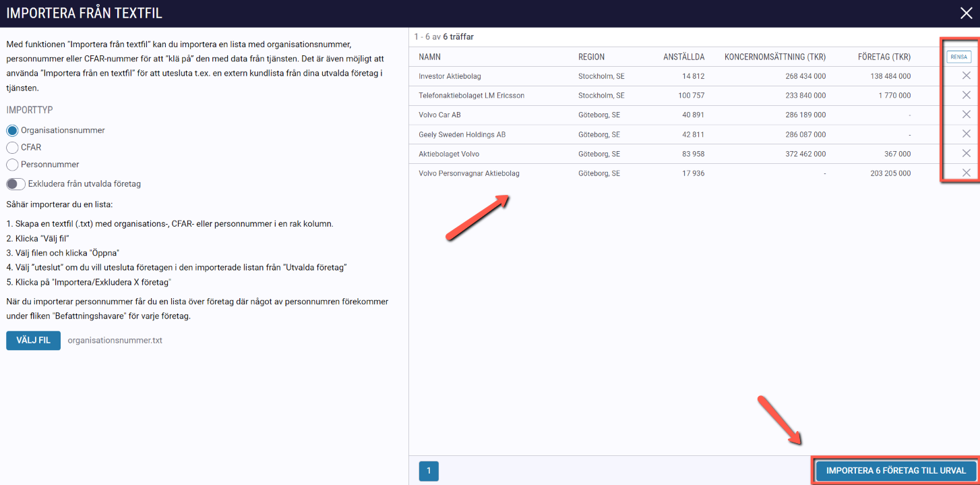980x485 pixels.
Task: Select Volvo Personvagnar Aktiebolag name
Action: pyautogui.click(x=469, y=173)
